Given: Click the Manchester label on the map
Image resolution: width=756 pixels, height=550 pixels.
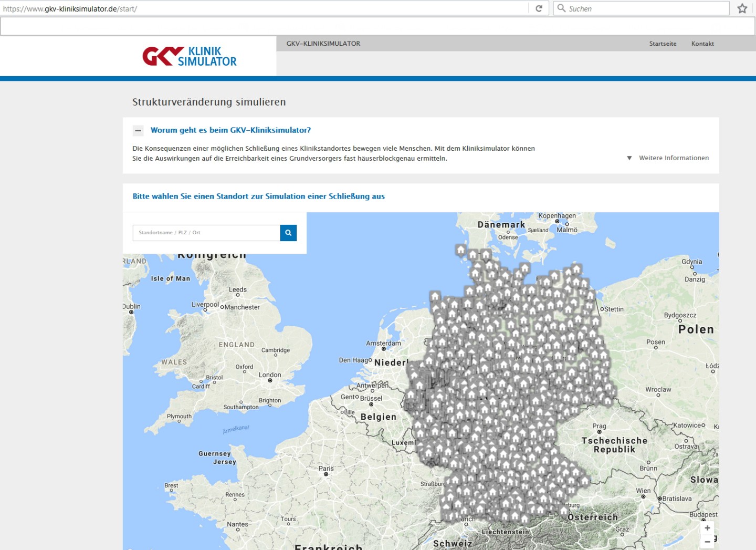Looking at the screenshot, I should point(242,307).
